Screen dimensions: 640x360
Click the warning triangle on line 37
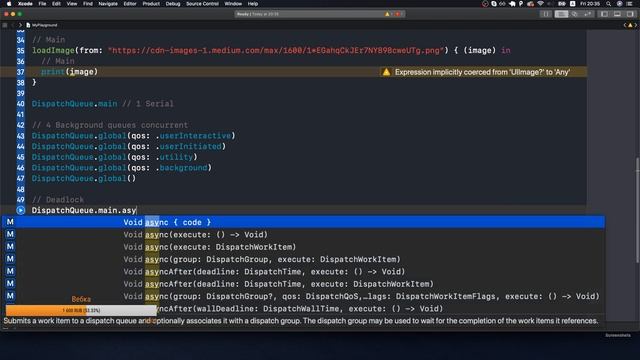click(386, 72)
